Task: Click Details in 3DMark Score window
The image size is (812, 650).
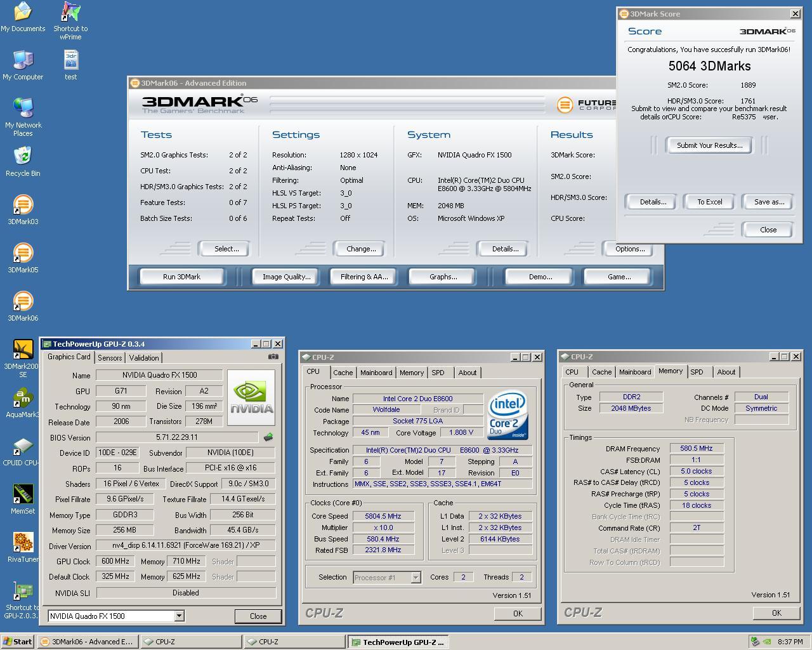Action: tap(653, 202)
